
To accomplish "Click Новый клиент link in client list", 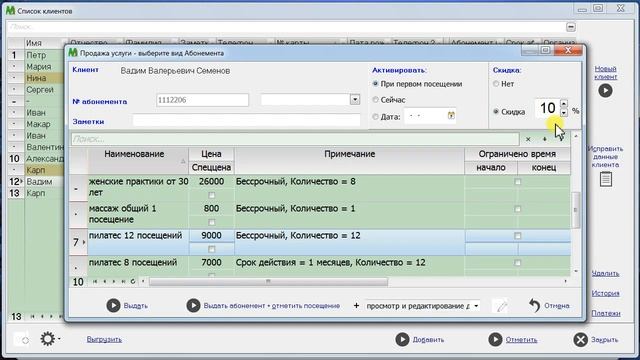I will [x=605, y=73].
